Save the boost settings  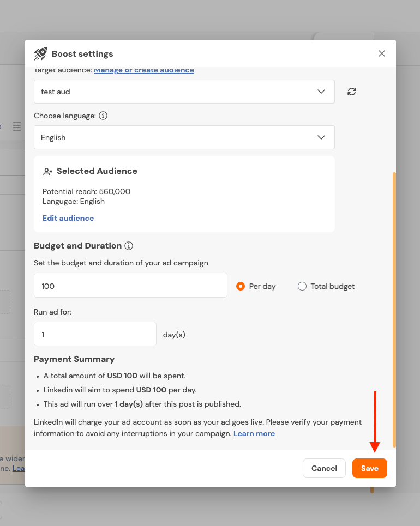click(370, 468)
